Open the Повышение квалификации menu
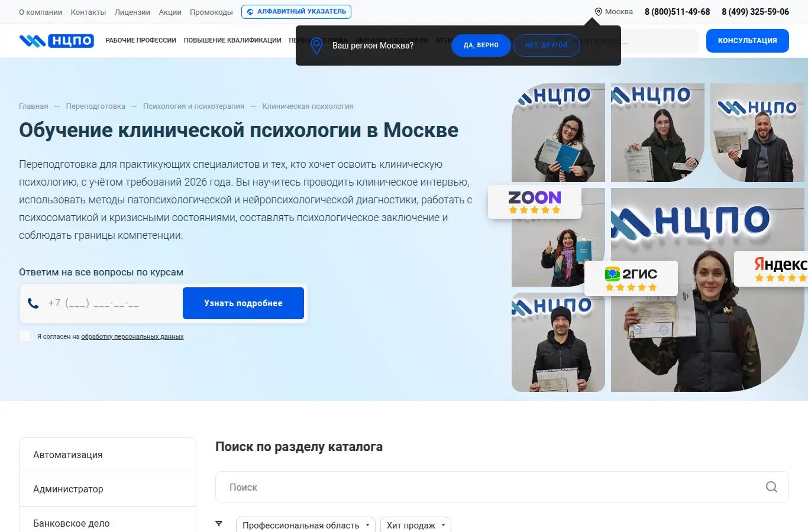The height and width of the screenshot is (532, 808). [x=232, y=41]
